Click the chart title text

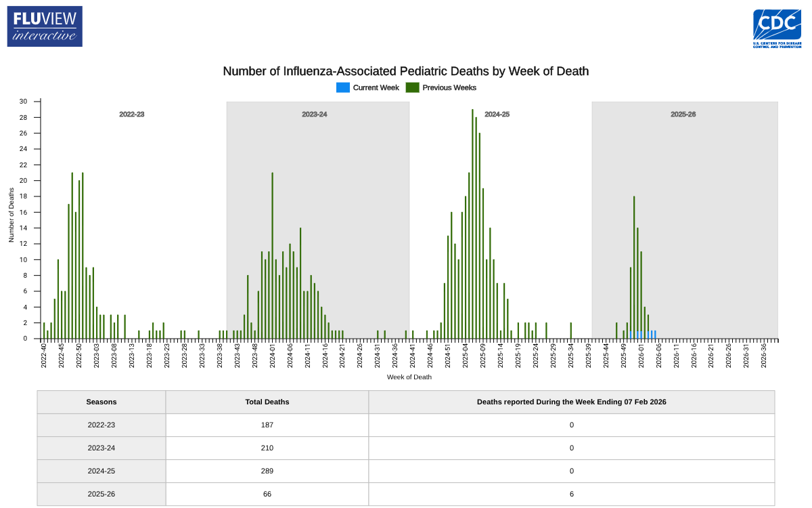coord(406,71)
